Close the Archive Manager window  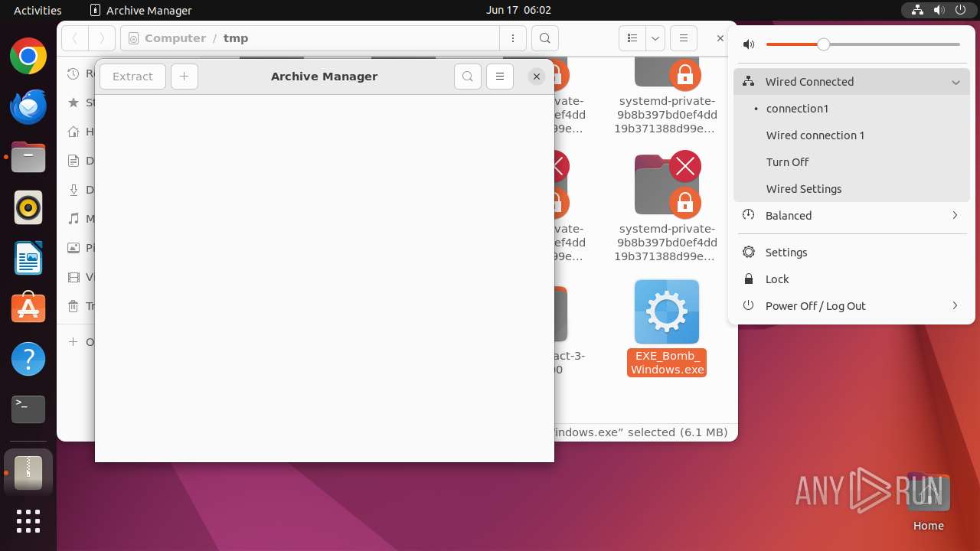coord(537,77)
